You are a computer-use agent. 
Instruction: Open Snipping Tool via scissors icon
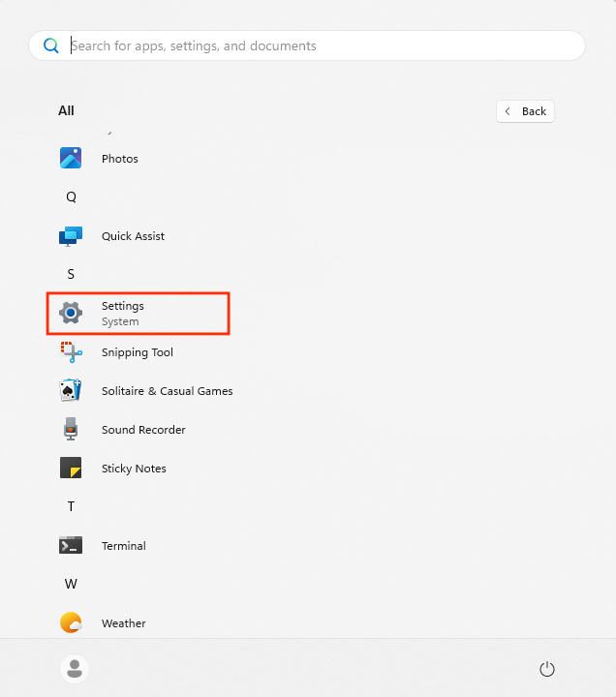(71, 352)
